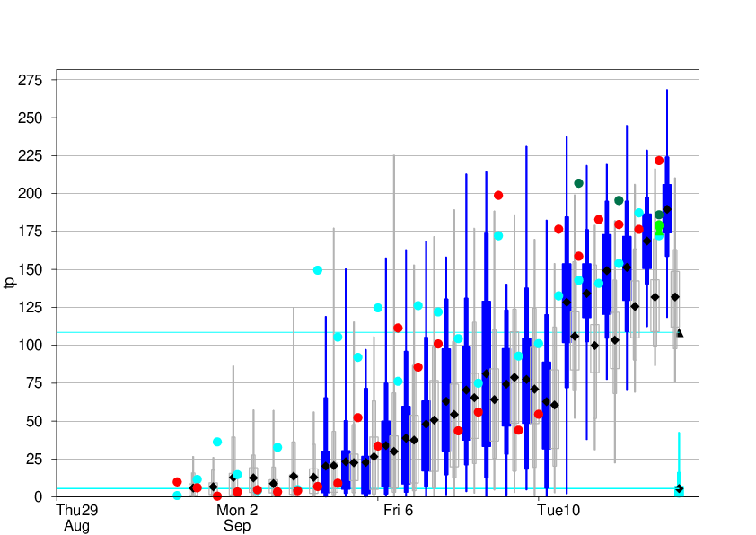Click the 'Fri 6' date label
Screen dimensions: 756x535
pyautogui.click(x=399, y=510)
